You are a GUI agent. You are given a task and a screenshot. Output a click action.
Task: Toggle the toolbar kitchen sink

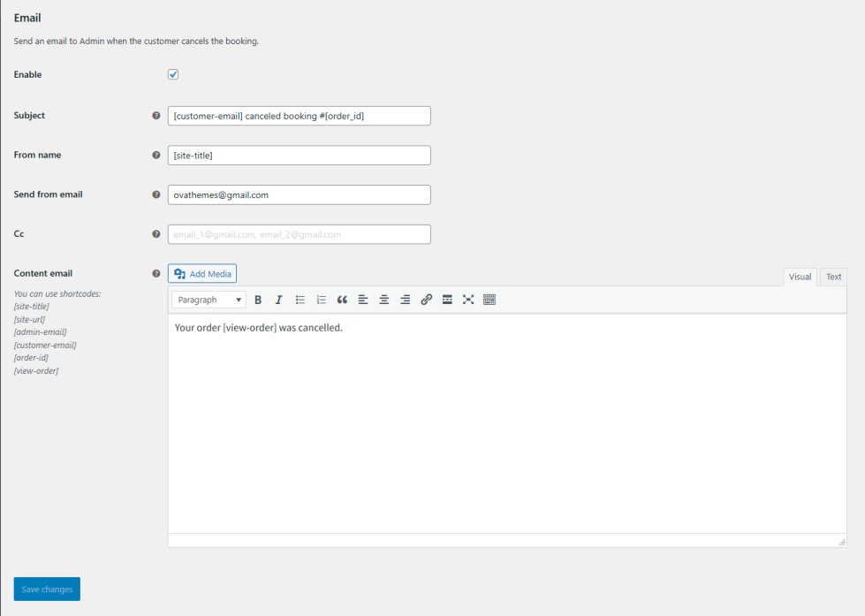click(x=489, y=300)
